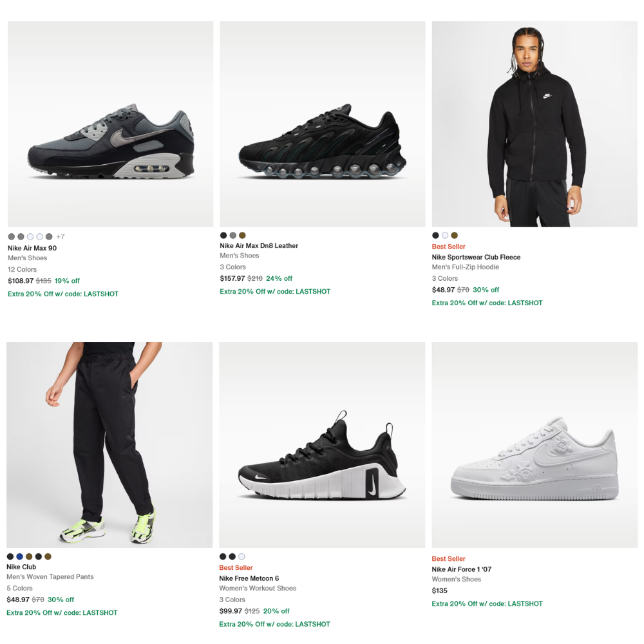
Task: Open the Nike Sportswear Club Fleece product page
Action: (476, 256)
